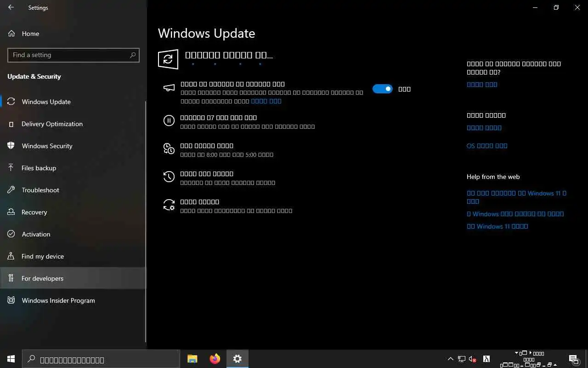This screenshot has width=588, height=368.
Task: Open the last Windows 11 help link
Action: 497,226
